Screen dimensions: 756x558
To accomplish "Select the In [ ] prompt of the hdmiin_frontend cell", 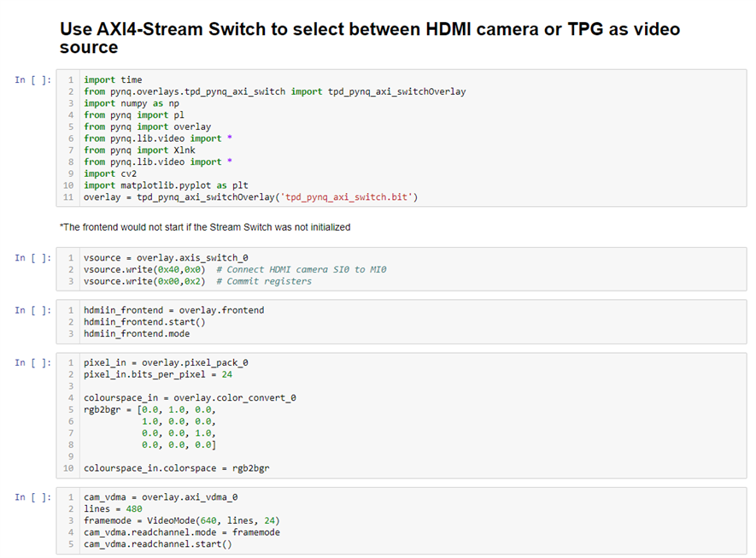I will click(32, 310).
